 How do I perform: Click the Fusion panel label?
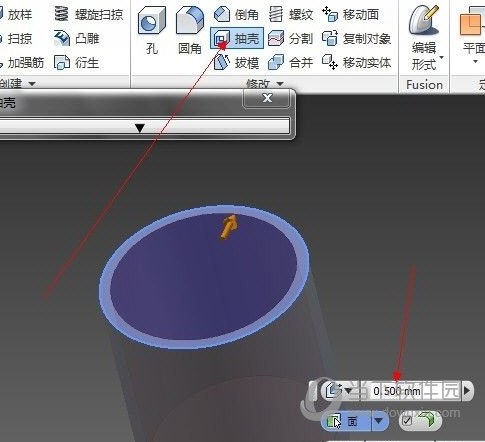tap(424, 85)
